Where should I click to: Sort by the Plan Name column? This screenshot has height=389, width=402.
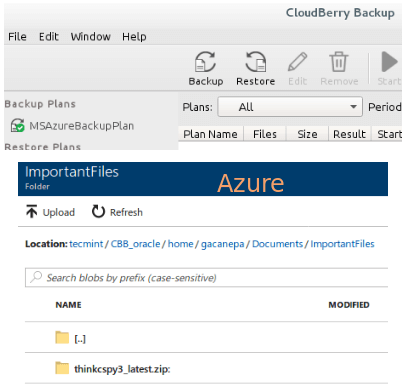tap(211, 134)
